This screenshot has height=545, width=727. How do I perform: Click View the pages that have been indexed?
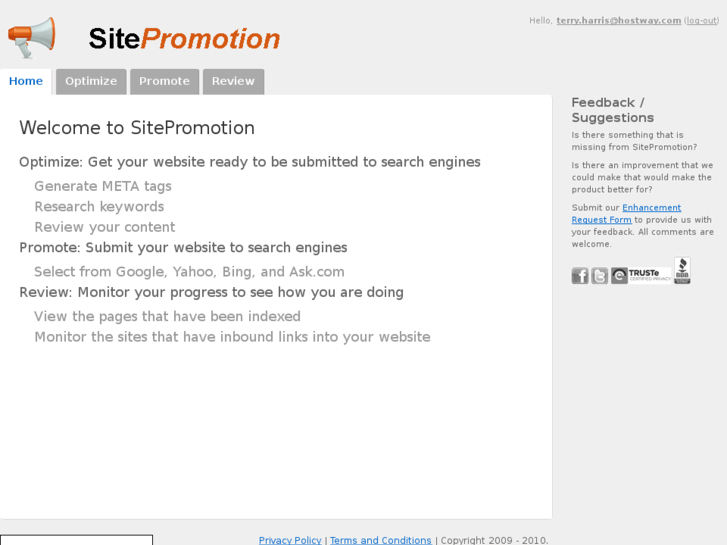[167, 317]
